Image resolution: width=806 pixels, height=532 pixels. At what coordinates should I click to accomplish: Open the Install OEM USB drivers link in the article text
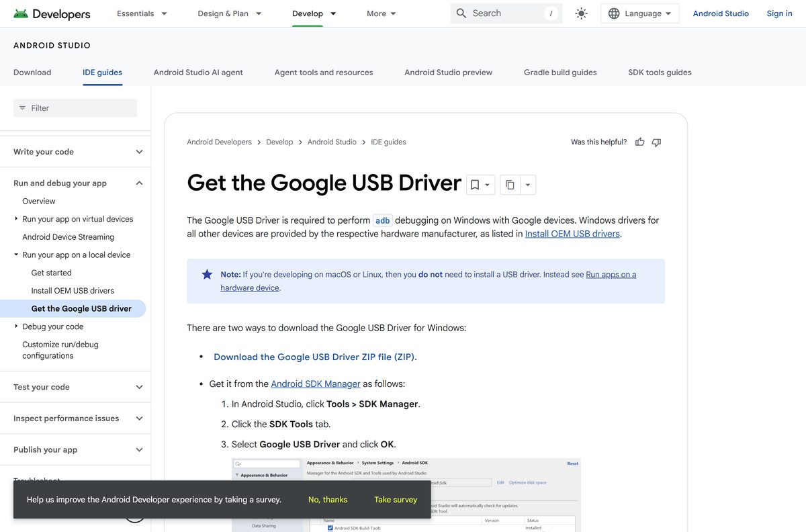[572, 234]
